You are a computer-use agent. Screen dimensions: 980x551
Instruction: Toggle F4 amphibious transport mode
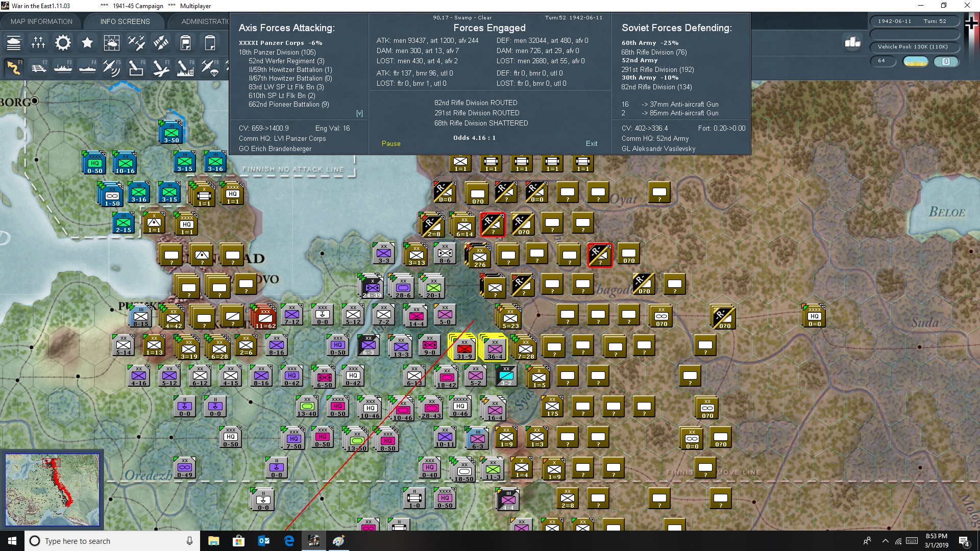point(87,67)
